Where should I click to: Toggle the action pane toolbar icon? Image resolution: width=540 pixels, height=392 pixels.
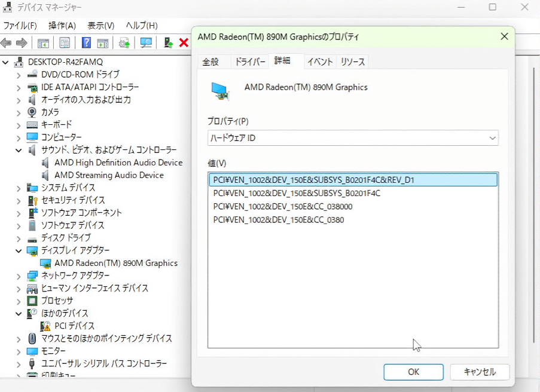pos(103,43)
